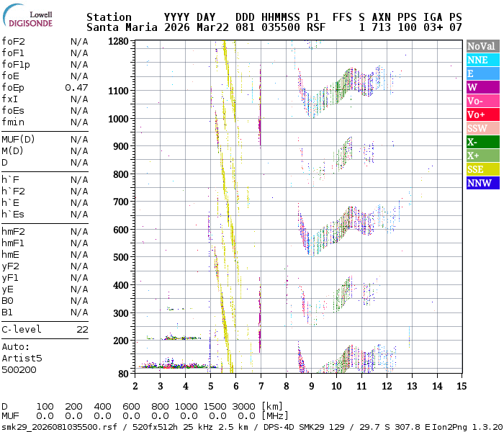Click the foF1p parameter label
The width and height of the screenshot is (504, 432).
pyautogui.click(x=16, y=65)
